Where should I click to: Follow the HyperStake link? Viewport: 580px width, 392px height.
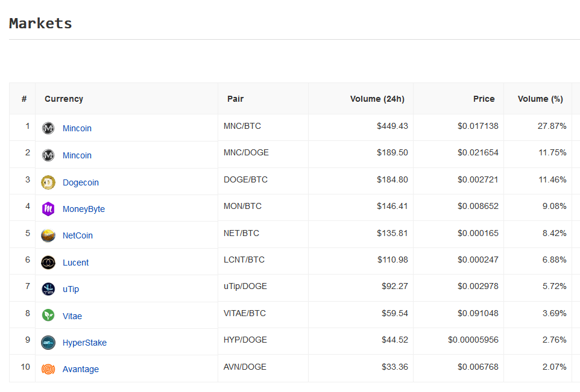tap(84, 343)
